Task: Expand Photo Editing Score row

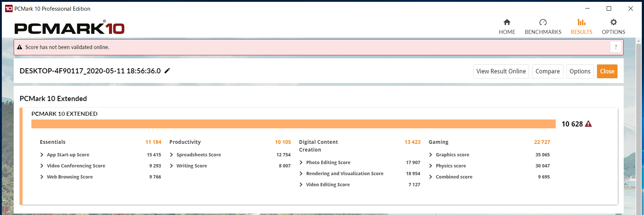Action: [301, 163]
